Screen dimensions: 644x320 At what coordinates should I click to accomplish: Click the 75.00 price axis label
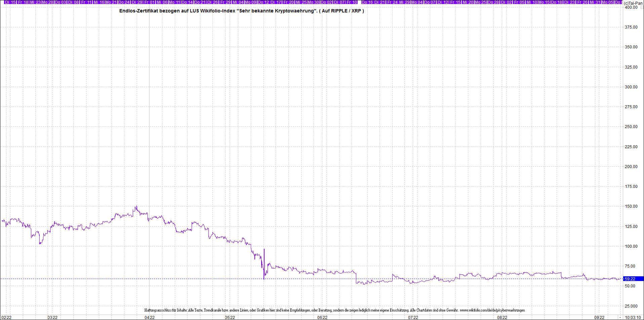(630, 266)
